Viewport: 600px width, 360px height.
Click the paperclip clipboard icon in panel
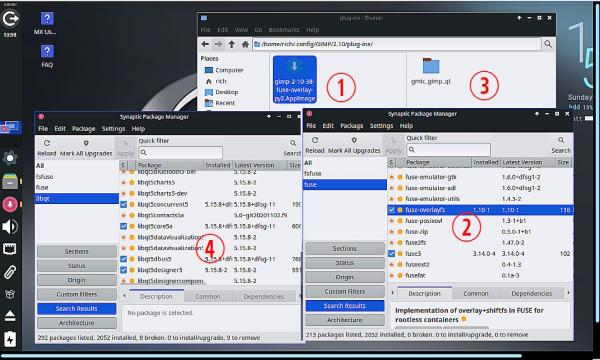point(10,272)
